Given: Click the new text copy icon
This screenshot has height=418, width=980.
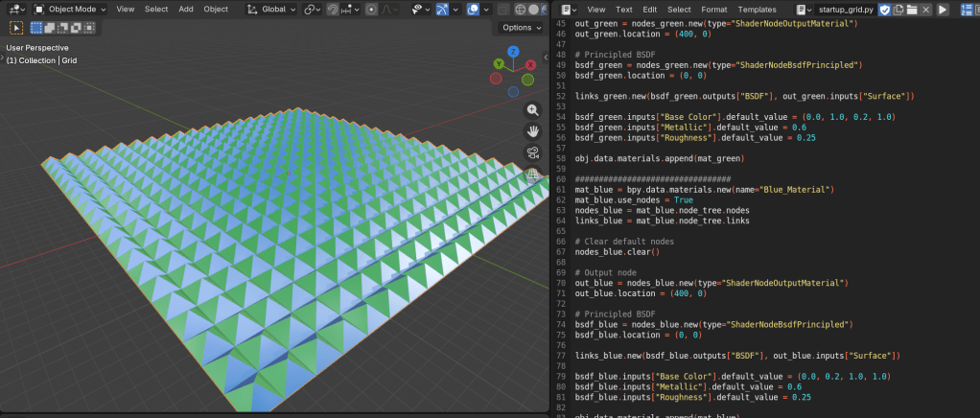Looking at the screenshot, I should pyautogui.click(x=898, y=10).
